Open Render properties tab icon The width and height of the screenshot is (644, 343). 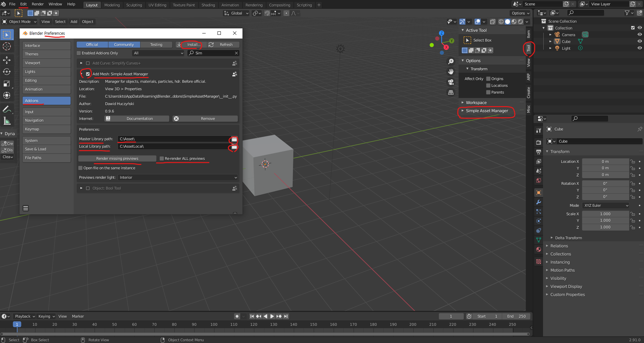539,142
